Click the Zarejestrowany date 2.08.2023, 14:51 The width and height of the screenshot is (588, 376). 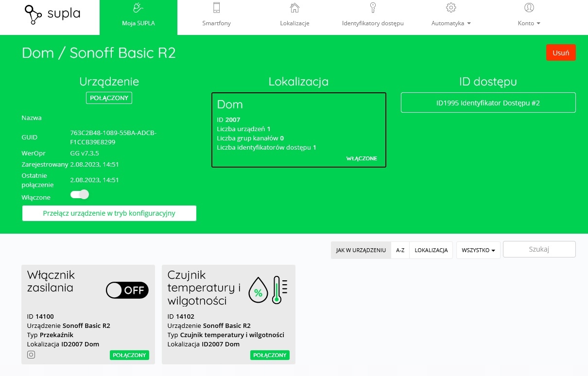[95, 164]
